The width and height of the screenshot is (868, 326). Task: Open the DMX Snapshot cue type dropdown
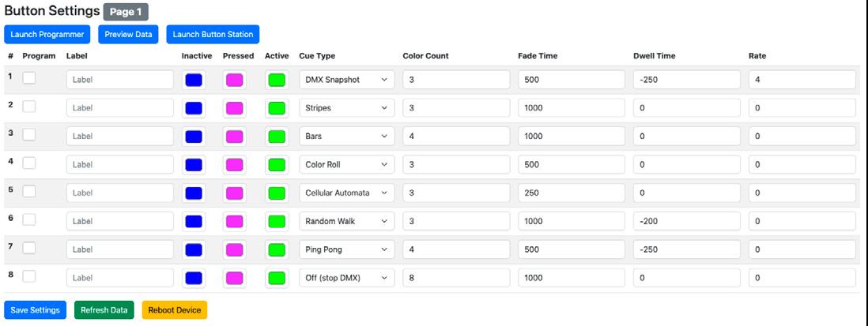pos(346,80)
